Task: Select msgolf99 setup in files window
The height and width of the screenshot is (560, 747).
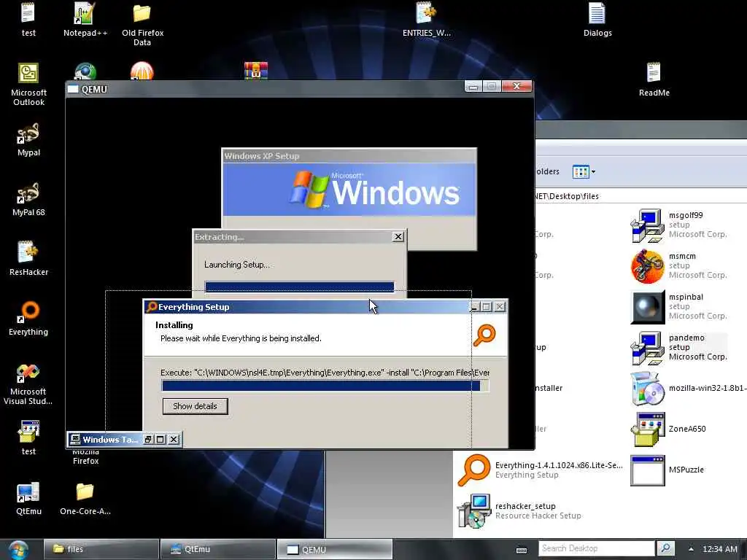Action: tap(679, 225)
